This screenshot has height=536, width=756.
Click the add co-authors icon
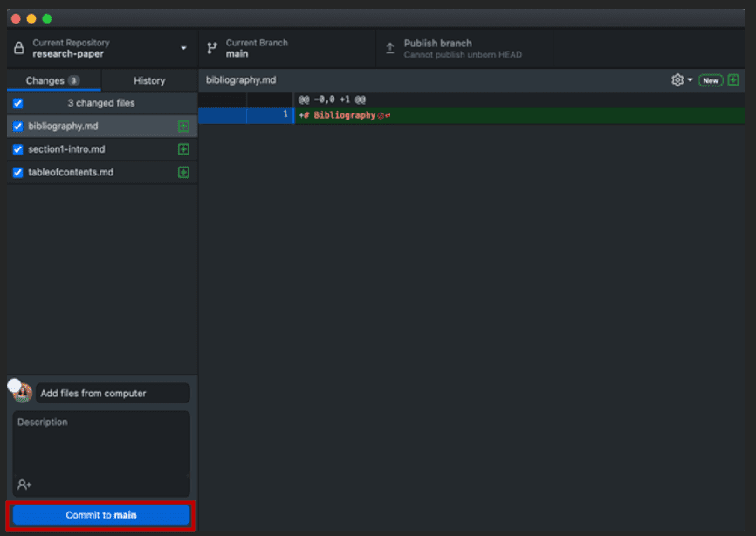click(x=24, y=484)
